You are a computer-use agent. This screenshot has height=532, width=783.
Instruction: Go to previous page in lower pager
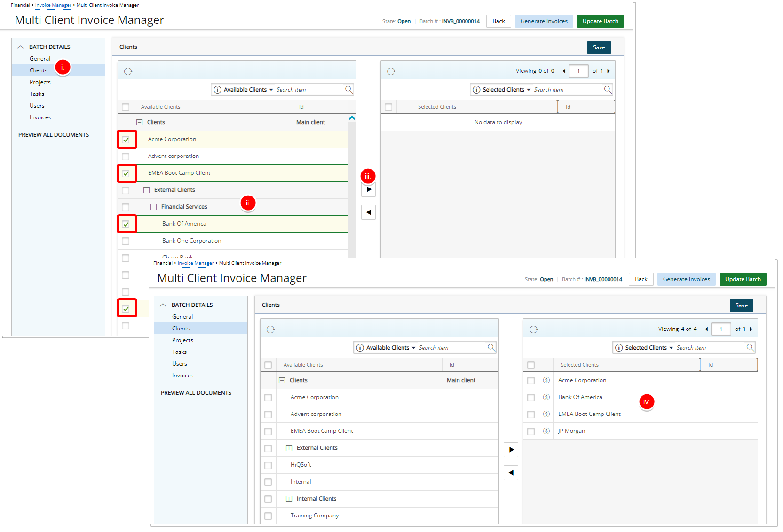(x=706, y=329)
